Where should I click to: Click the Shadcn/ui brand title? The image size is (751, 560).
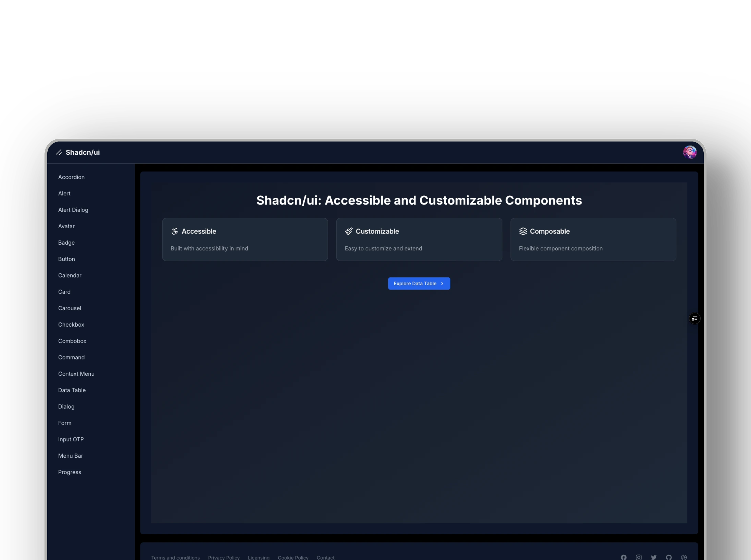[83, 153]
